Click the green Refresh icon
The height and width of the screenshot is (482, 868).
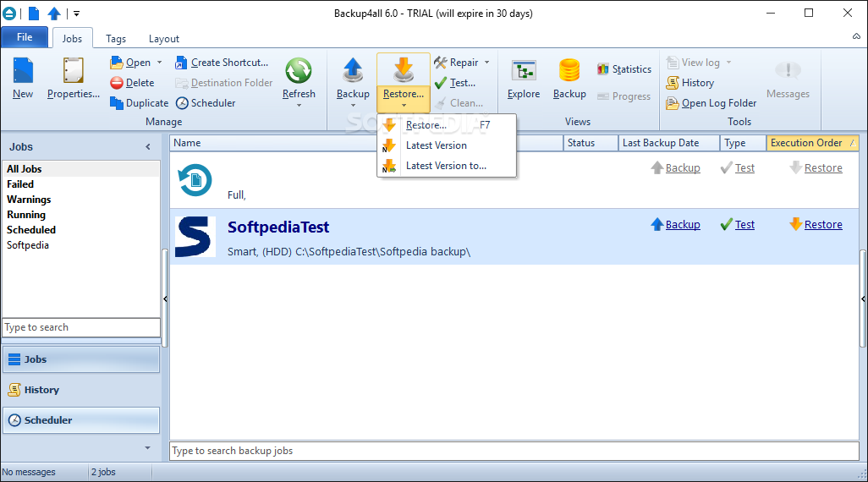299,71
